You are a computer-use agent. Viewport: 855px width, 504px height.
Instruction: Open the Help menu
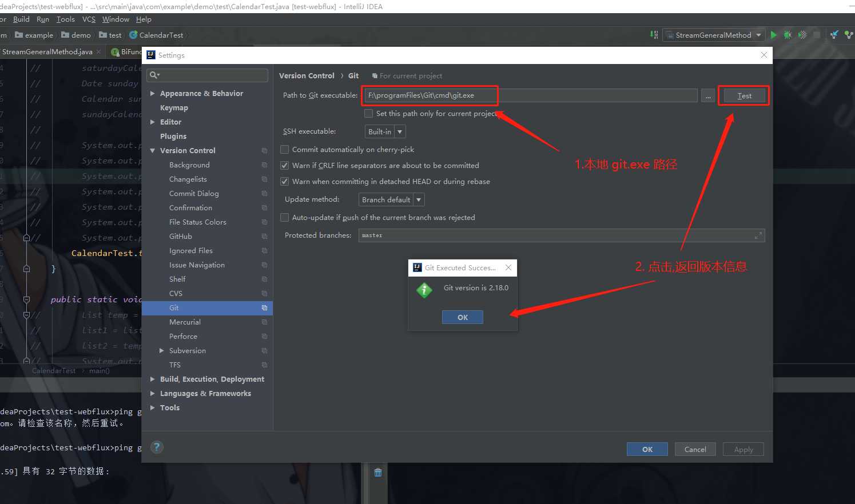pos(144,19)
